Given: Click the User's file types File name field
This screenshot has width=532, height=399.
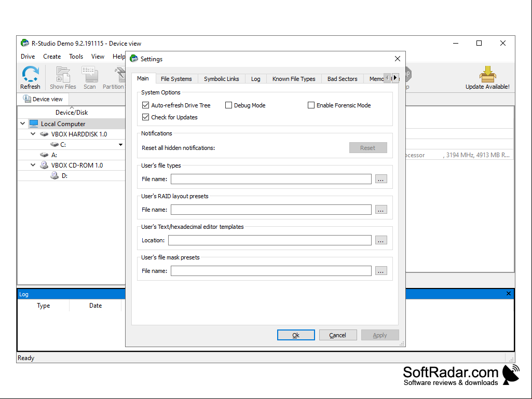Looking at the screenshot, I should click(x=271, y=179).
